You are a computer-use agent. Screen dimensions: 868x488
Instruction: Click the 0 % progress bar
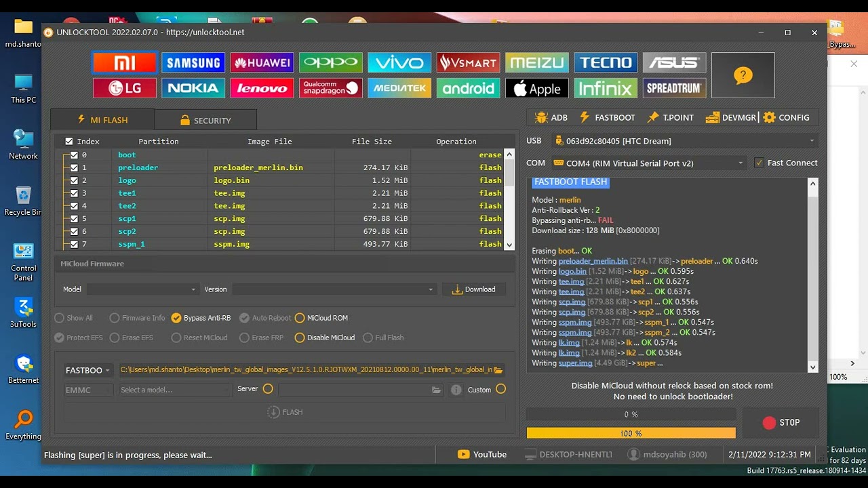pyautogui.click(x=631, y=414)
